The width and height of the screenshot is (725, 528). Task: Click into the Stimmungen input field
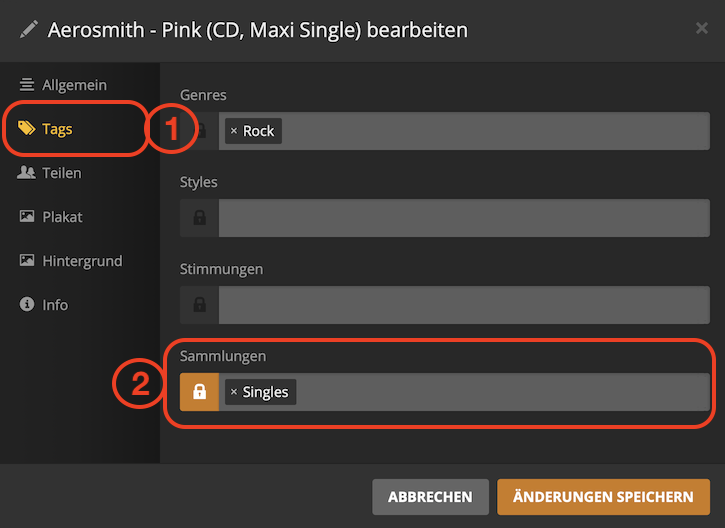pyautogui.click(x=464, y=305)
